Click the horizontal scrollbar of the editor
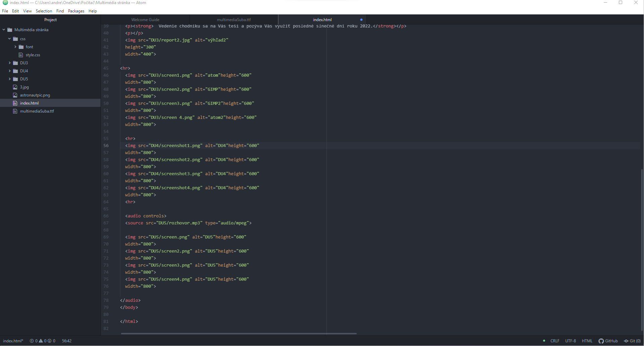Screen dimensions: 644x346 (239, 334)
